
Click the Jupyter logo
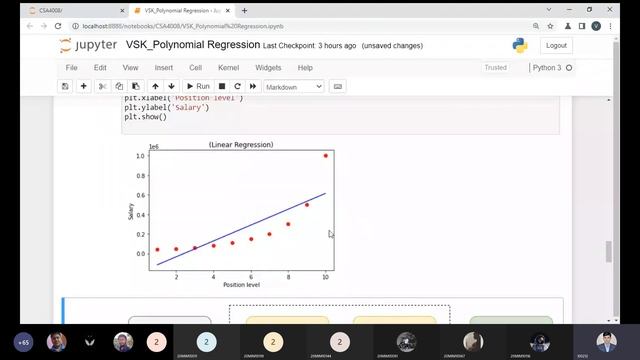pos(89,45)
